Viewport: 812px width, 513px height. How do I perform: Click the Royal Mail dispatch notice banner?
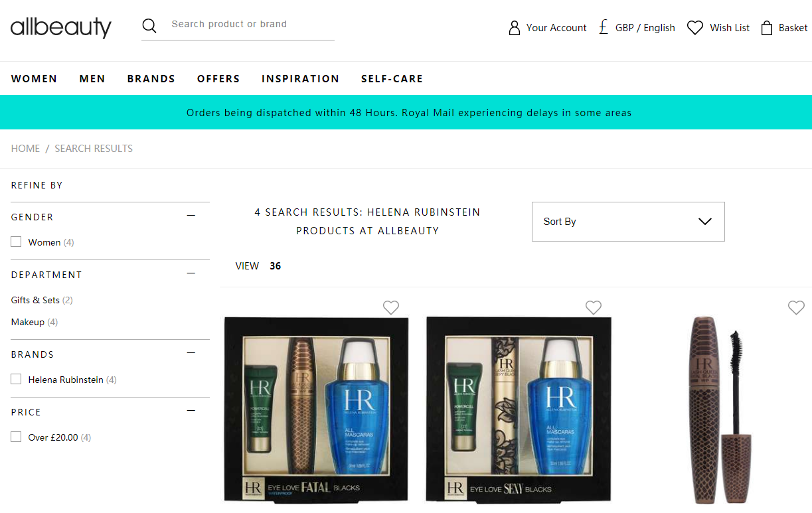pyautogui.click(x=406, y=112)
